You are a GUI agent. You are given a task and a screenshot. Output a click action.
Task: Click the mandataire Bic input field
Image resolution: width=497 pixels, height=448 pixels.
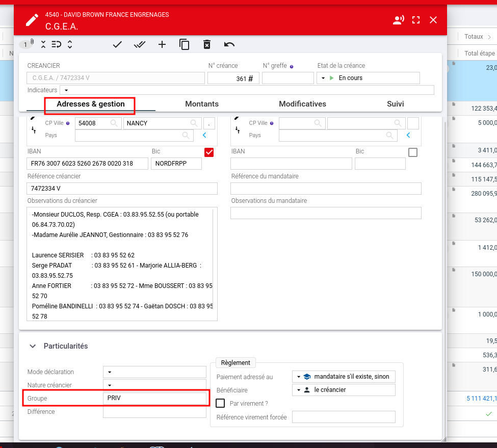coord(380,164)
